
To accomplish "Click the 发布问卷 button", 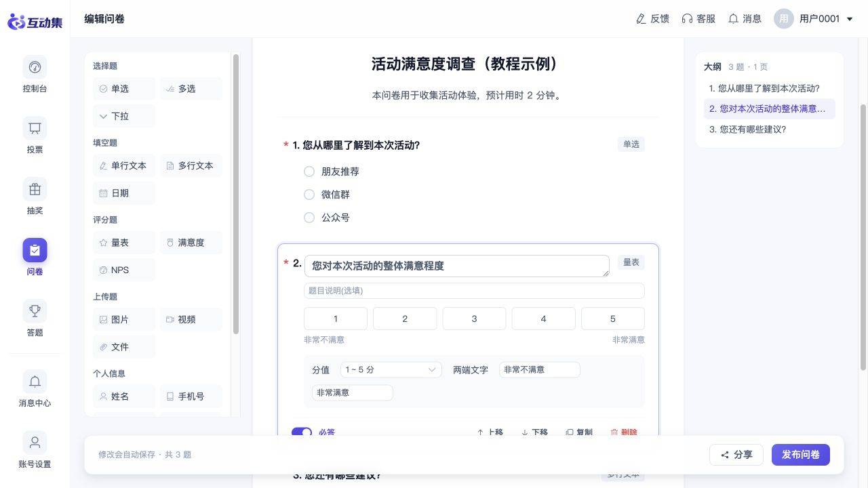I will [x=801, y=455].
